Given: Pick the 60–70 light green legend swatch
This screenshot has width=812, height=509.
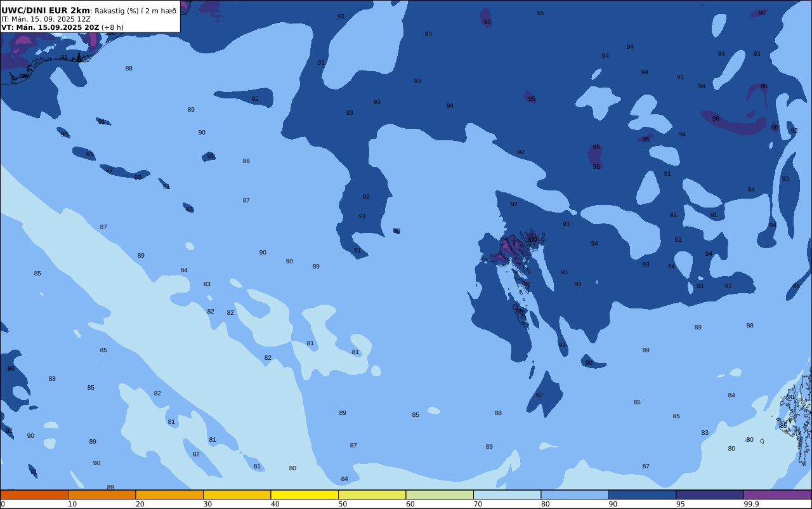Looking at the screenshot, I should pos(440,494).
